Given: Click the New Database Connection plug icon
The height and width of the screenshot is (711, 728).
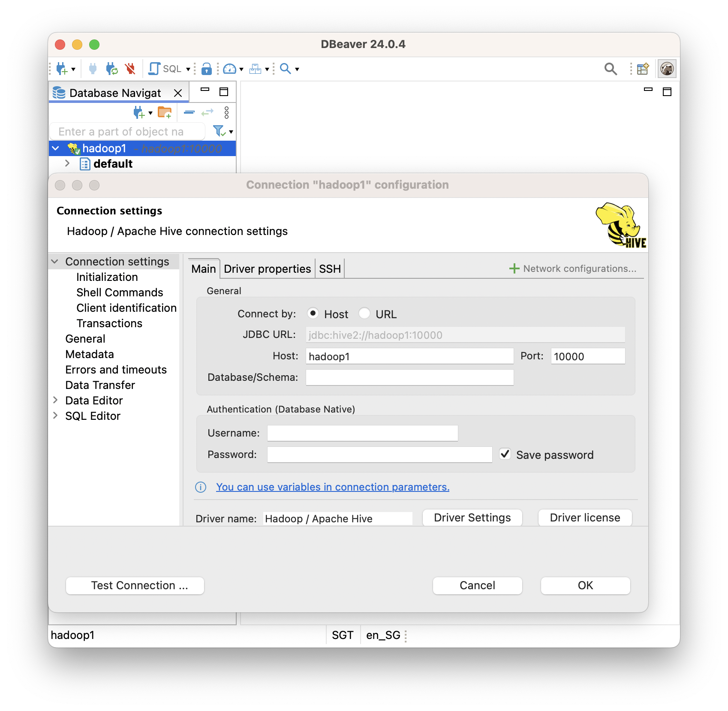Looking at the screenshot, I should point(62,69).
